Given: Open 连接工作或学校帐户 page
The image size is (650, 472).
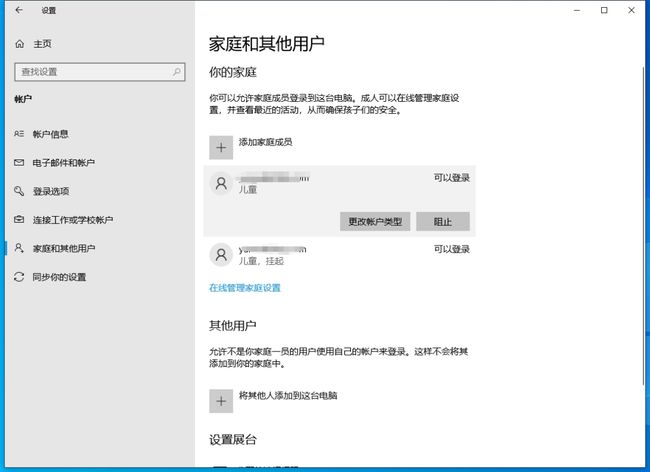Looking at the screenshot, I should (x=73, y=220).
